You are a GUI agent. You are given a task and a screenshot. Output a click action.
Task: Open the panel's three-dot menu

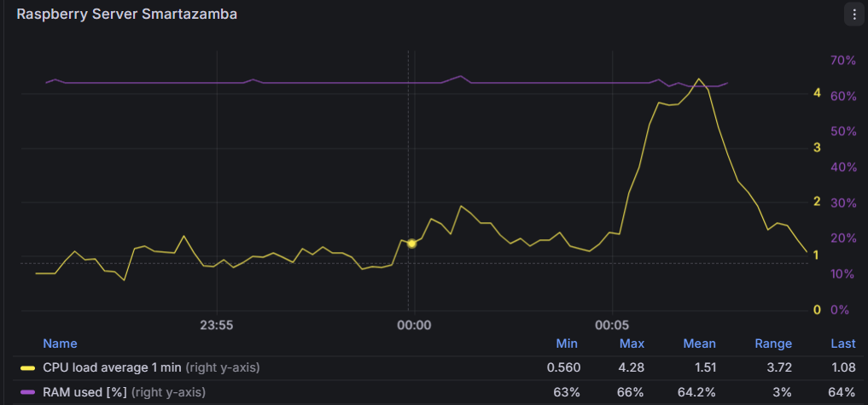point(853,15)
